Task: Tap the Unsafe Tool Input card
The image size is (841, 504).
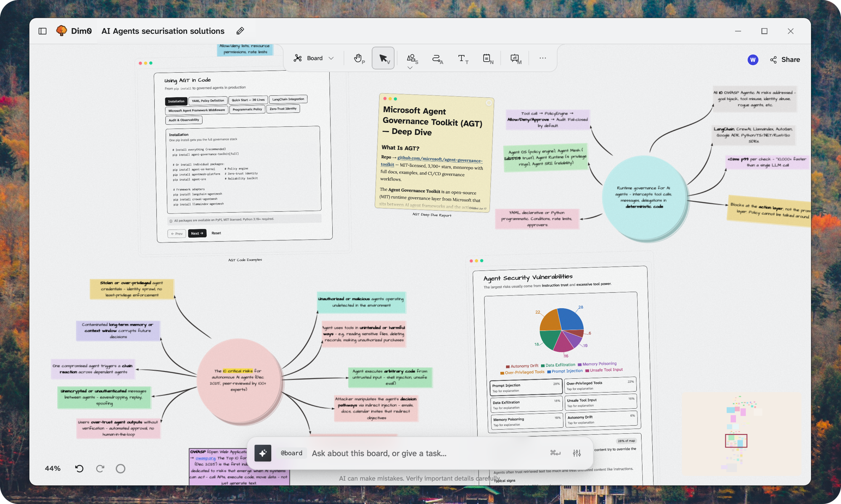Action: coord(600,402)
